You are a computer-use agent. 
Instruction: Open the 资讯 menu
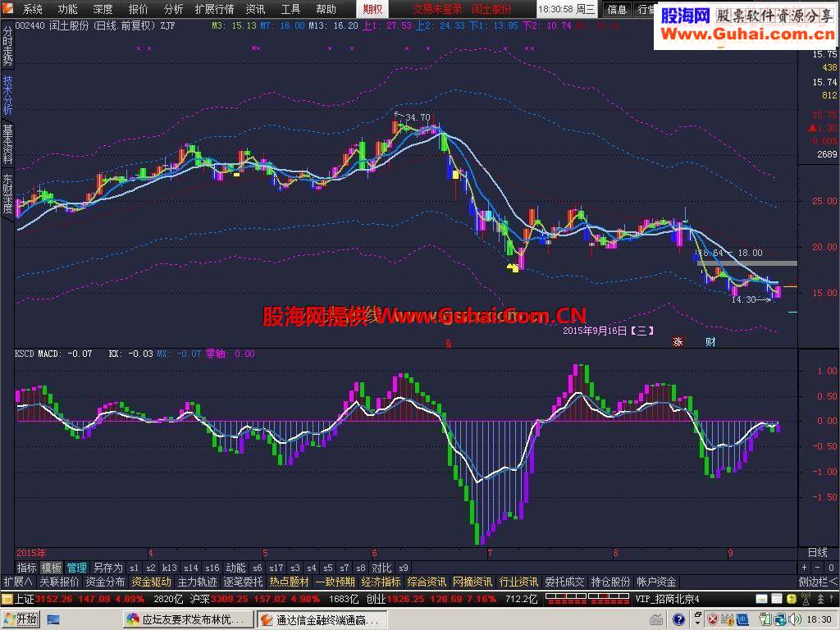click(x=255, y=9)
